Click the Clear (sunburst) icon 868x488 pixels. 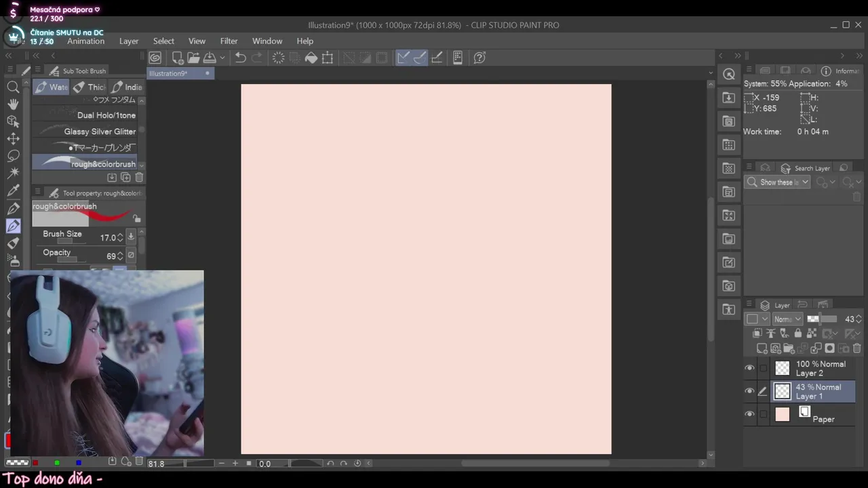(278, 58)
